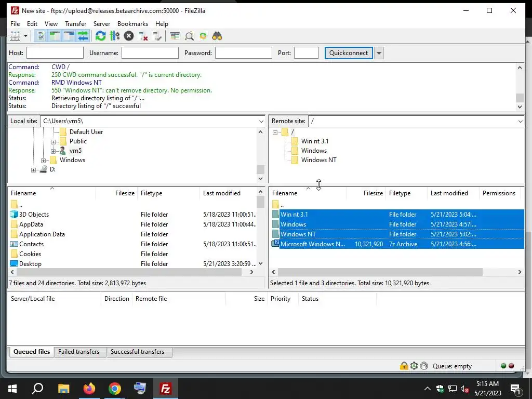Click the remote list horizontal scrollbar
This screenshot has width=532, height=399.
click(x=380, y=272)
